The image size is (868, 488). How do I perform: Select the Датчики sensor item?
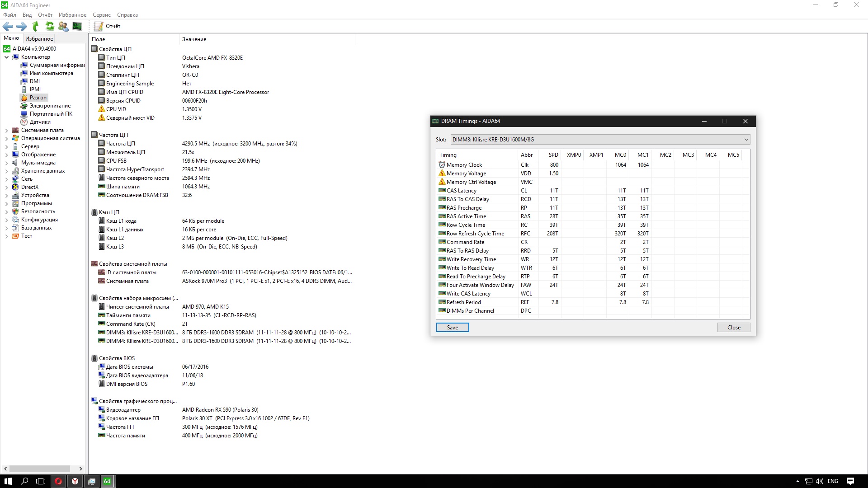tap(40, 122)
